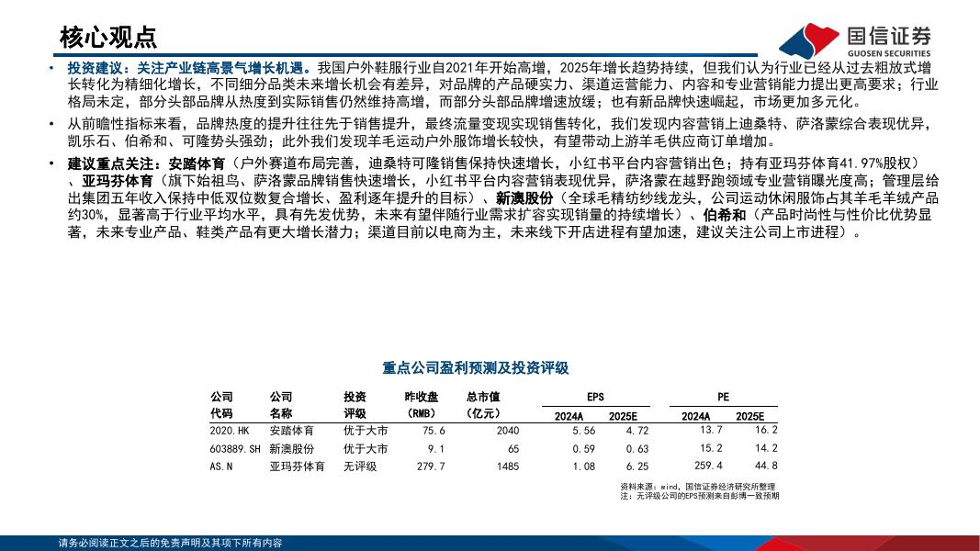Click the 国信证券 Guosen Securities logo
980x551 pixels.
[x=855, y=40]
